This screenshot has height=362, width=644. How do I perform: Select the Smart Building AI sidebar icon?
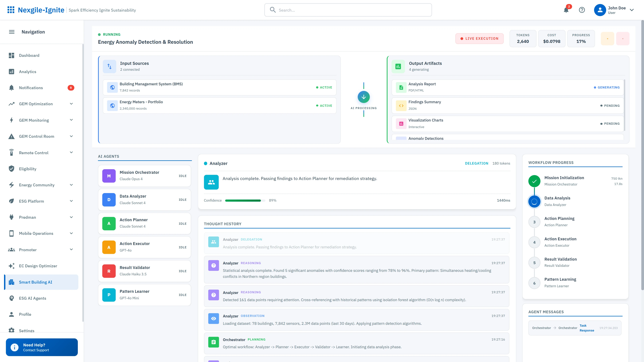(x=12, y=282)
